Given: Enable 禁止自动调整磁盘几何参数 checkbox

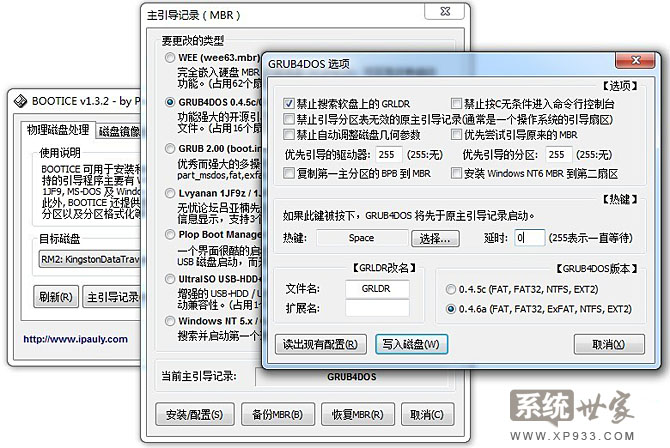Looking at the screenshot, I should click(288, 134).
